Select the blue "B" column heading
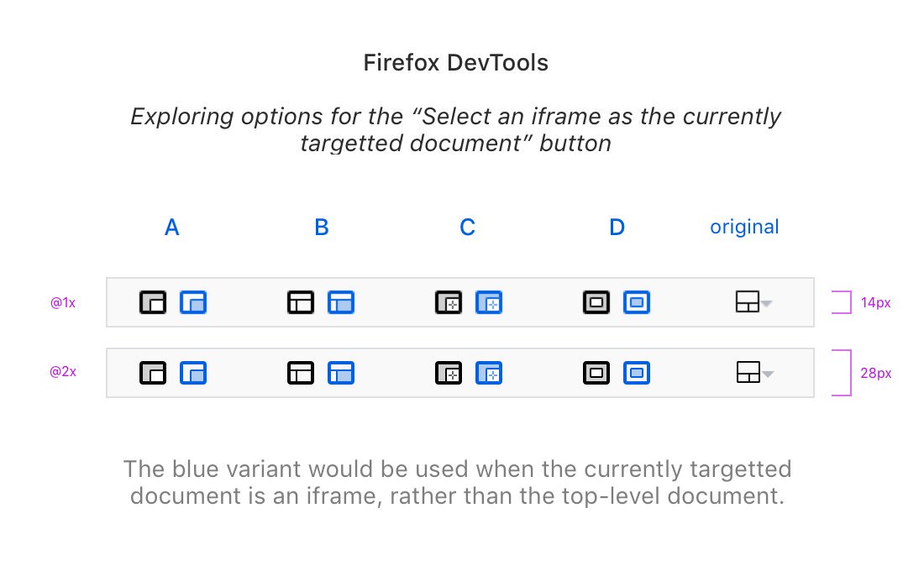 [x=322, y=228]
